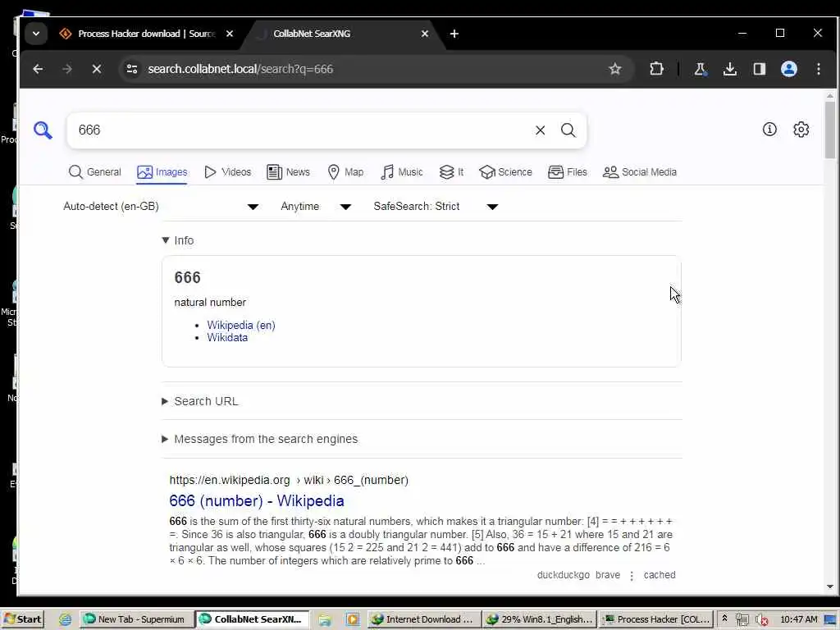840x630 pixels.
Task: Close the CollabNet SearXNG tab
Action: [425, 34]
